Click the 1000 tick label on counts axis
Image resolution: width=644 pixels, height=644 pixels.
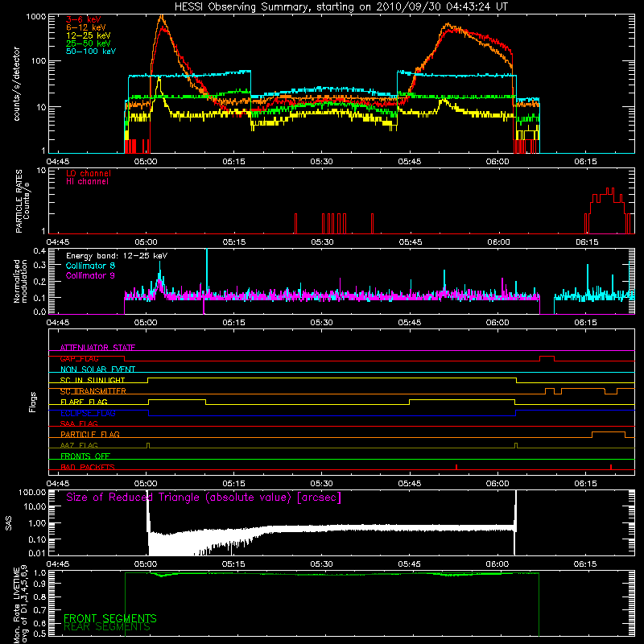coord(35,16)
